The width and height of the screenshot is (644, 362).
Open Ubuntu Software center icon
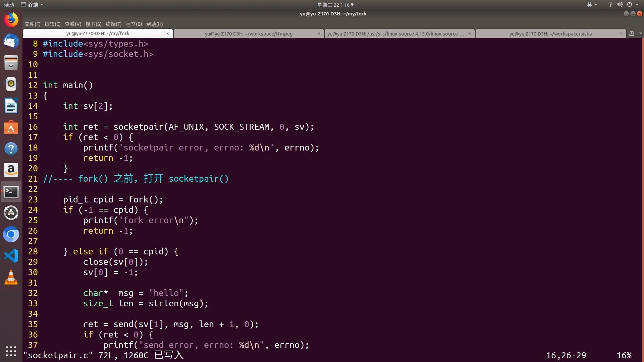click(x=11, y=127)
